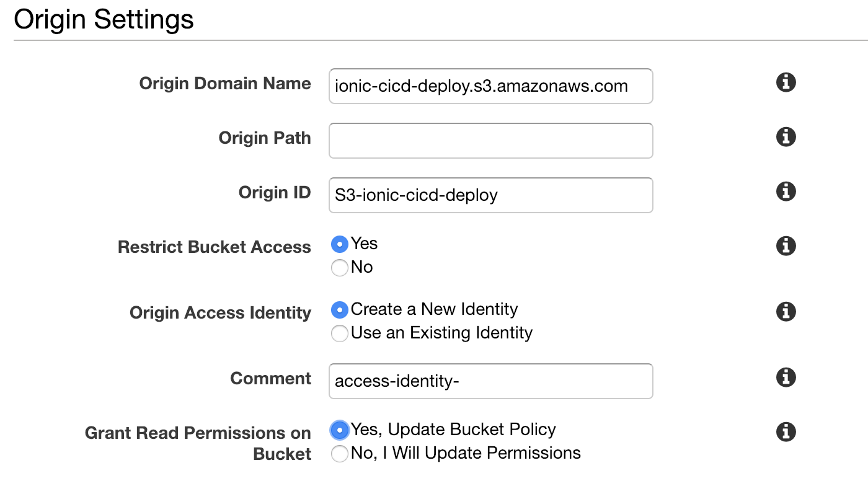Select Yes, Update Bucket Policy
This screenshot has height=481, width=868.
pos(340,430)
